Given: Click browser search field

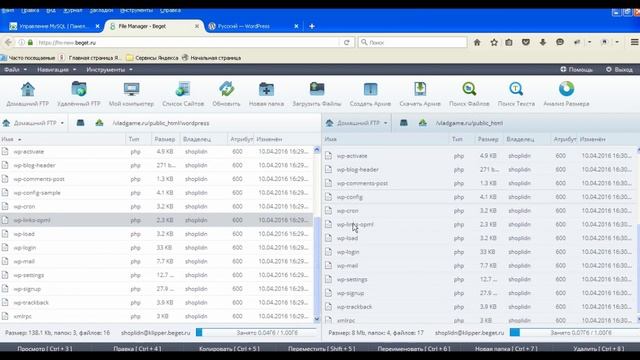Looking at the screenshot, I should click(x=412, y=42).
